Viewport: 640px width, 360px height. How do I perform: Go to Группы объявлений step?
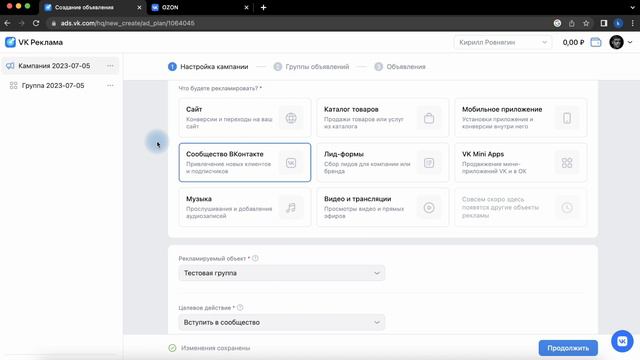click(311, 67)
